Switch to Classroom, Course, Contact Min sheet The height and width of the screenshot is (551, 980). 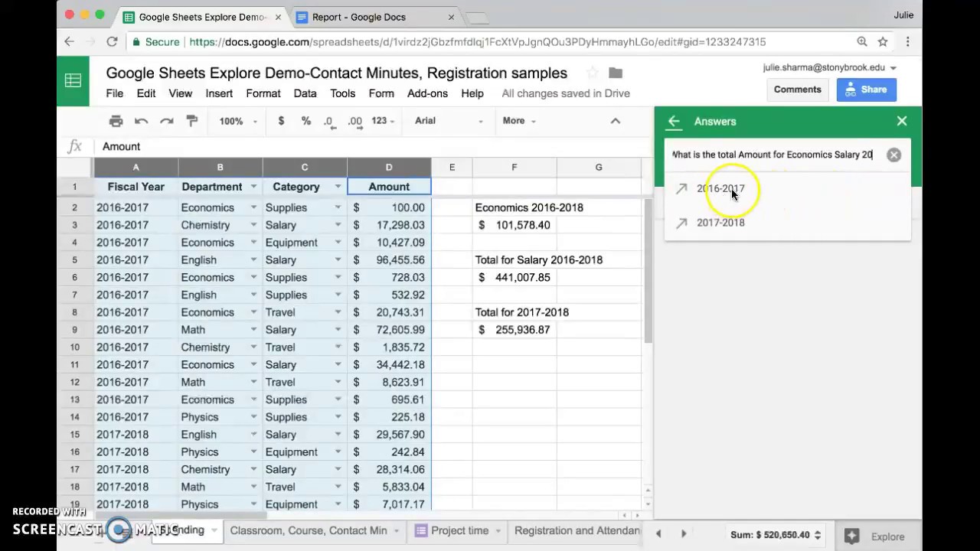coord(309,530)
